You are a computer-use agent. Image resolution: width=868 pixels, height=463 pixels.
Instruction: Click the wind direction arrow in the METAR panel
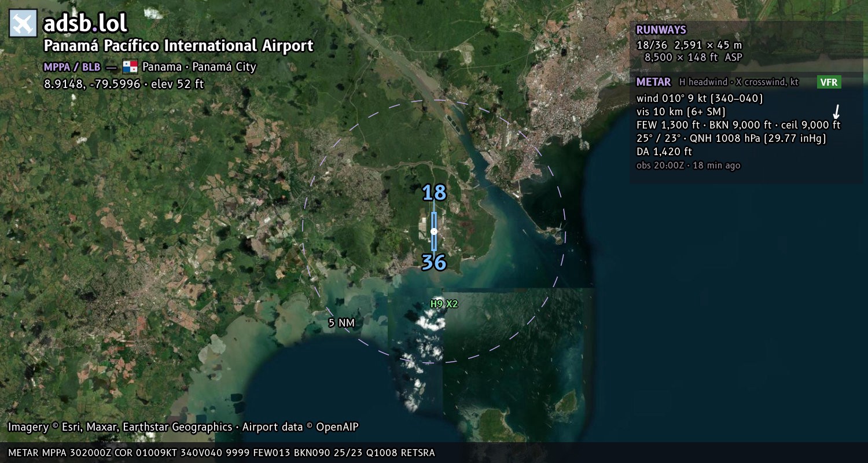(x=836, y=112)
